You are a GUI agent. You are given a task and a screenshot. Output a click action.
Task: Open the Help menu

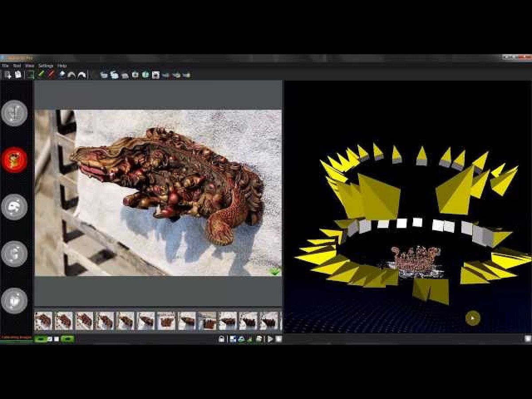pyautogui.click(x=62, y=66)
